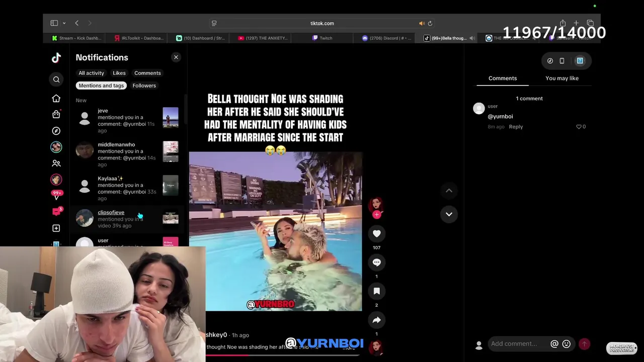
Task: Open the Upload plus-square icon
Action: tap(56, 228)
